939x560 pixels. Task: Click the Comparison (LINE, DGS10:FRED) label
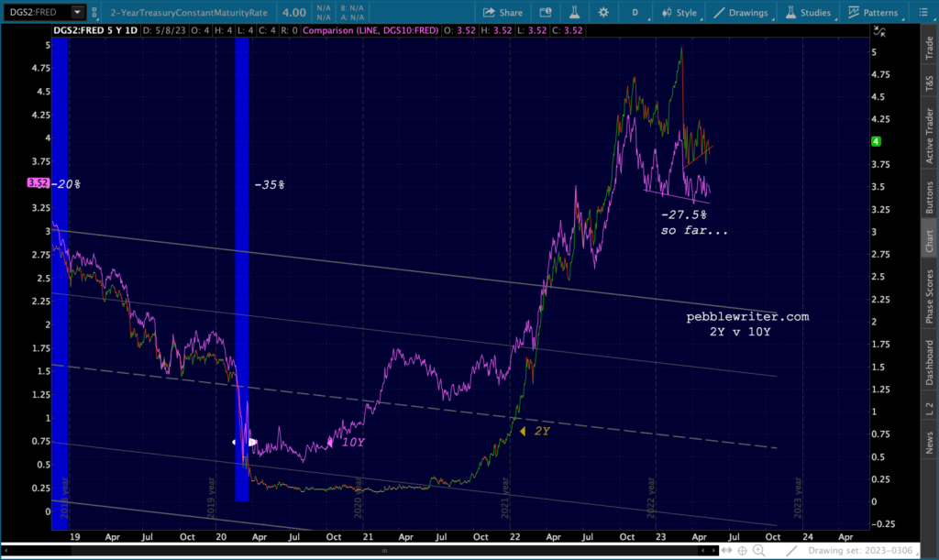[x=370, y=30]
